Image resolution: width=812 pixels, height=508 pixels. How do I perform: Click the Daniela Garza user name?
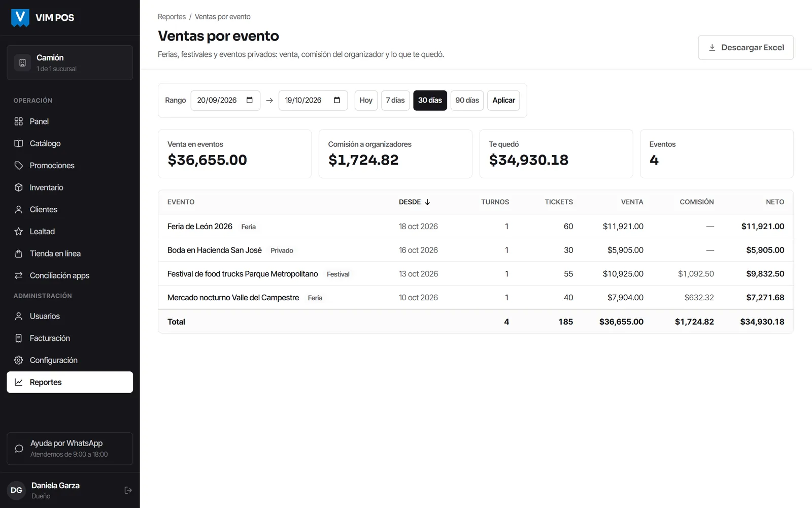[55, 486]
